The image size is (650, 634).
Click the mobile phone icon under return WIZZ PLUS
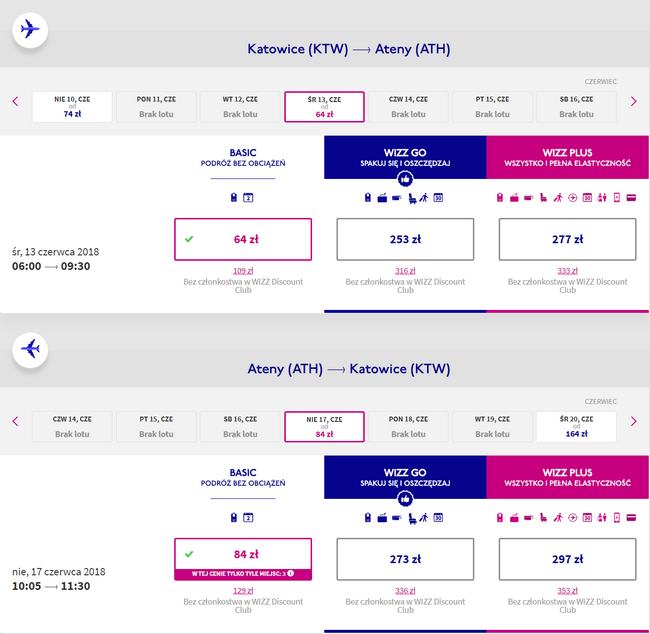point(617,517)
